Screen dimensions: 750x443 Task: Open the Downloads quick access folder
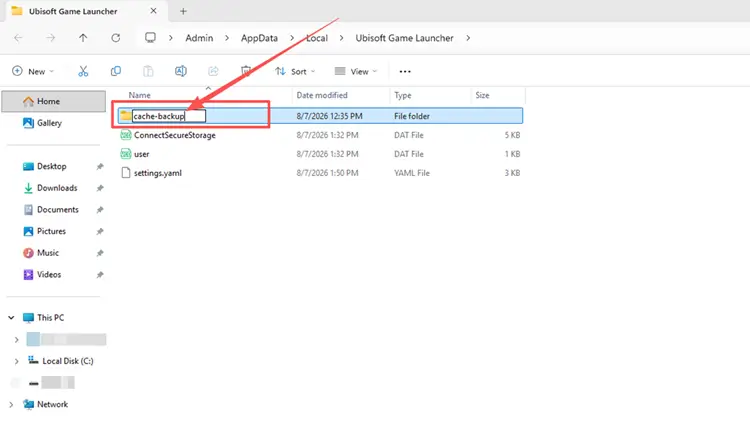pos(57,188)
